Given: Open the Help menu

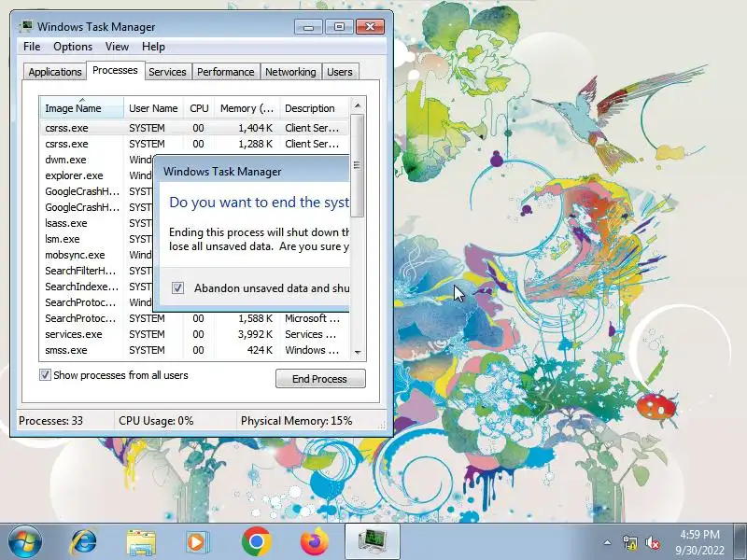Looking at the screenshot, I should 153,47.
